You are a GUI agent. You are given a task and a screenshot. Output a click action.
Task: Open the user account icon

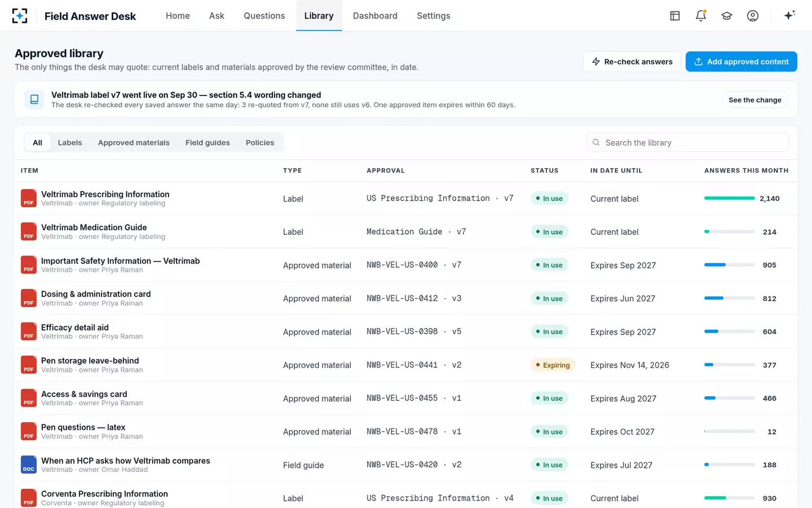click(753, 16)
